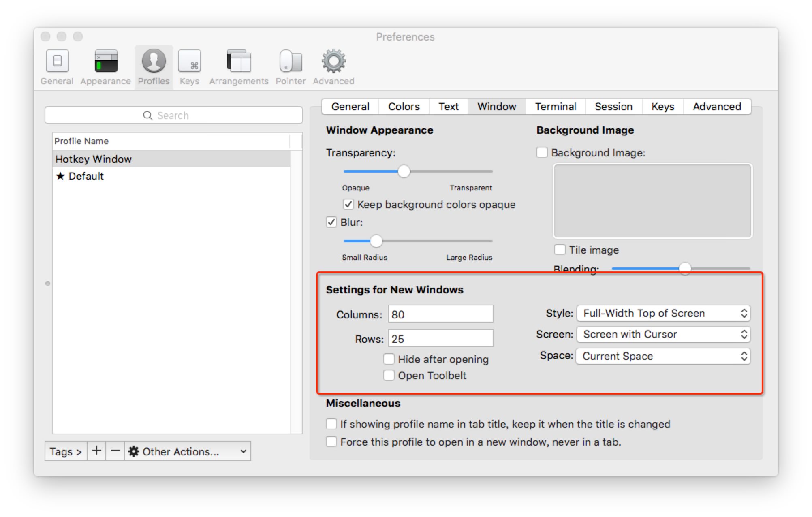Open the Style dropdown menu
This screenshot has width=812, height=517.
pos(663,313)
